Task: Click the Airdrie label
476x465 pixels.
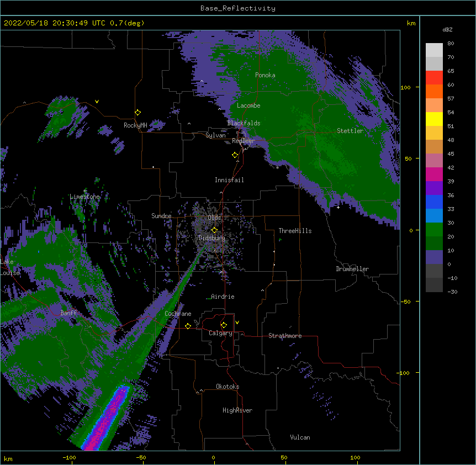Action: (223, 297)
